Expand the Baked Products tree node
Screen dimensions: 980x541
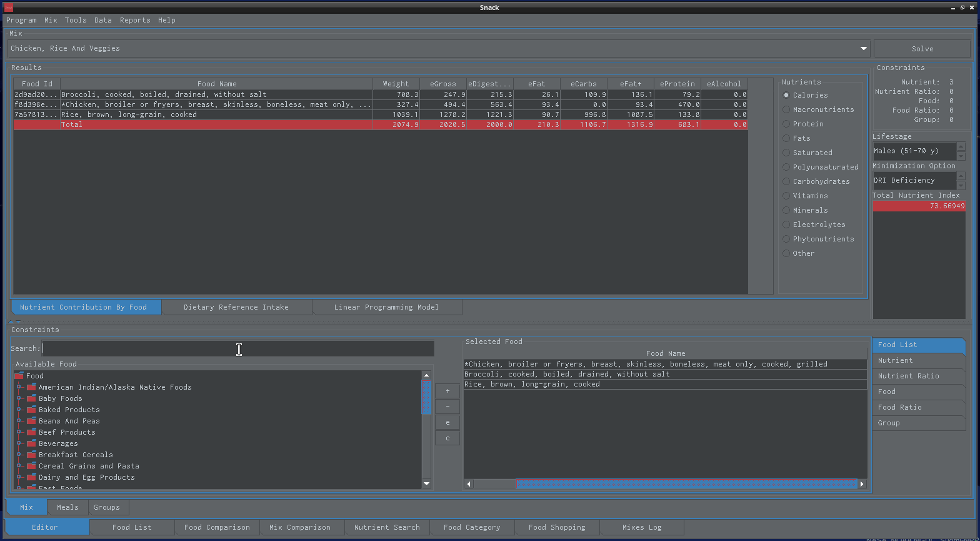pos(19,410)
